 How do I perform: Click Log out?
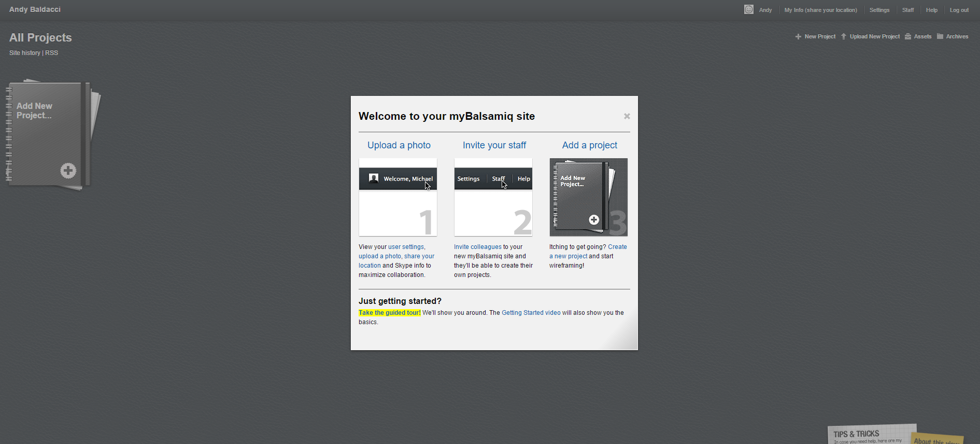coord(959,10)
